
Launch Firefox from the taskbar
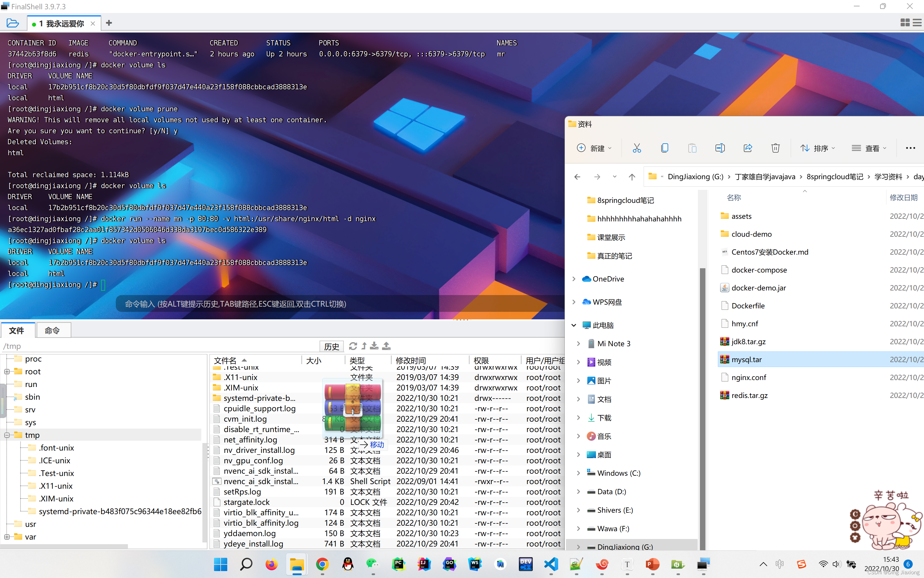click(271, 564)
